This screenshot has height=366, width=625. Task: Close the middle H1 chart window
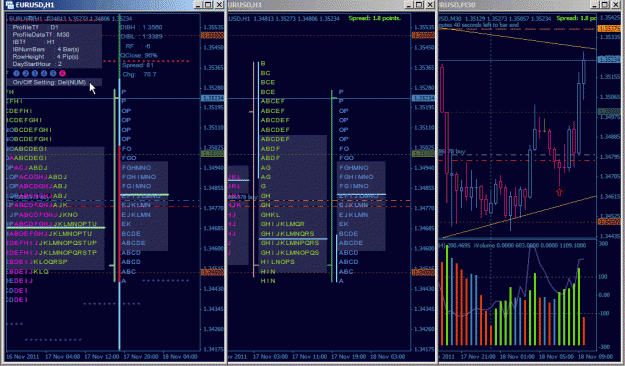click(430, 5)
